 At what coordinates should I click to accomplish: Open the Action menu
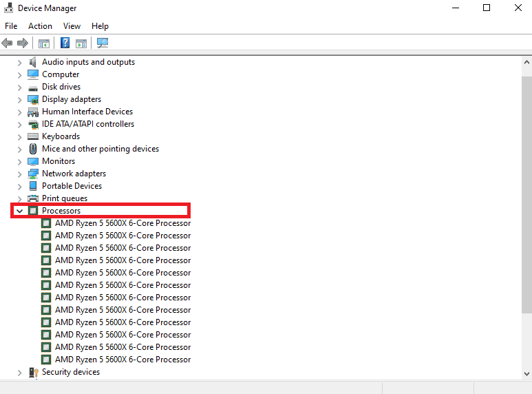point(40,26)
